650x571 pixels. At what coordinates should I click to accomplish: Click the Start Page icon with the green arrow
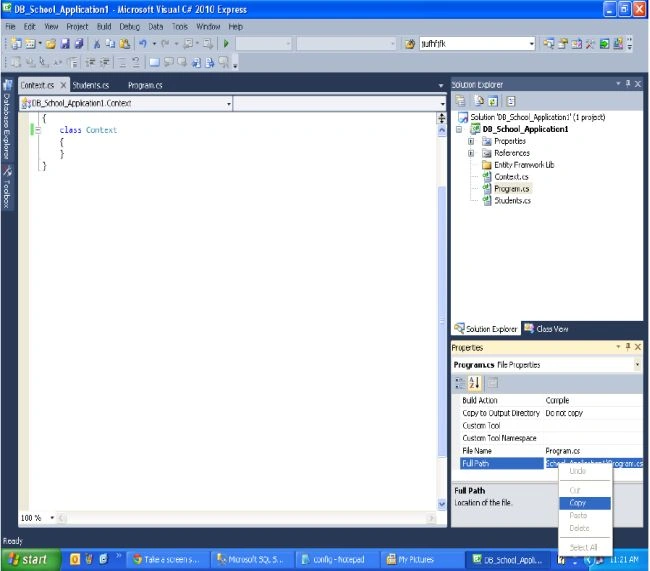click(x=604, y=44)
